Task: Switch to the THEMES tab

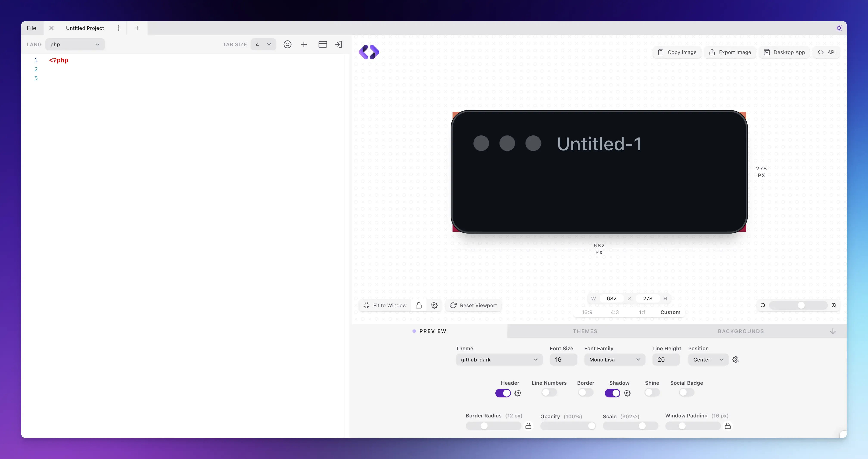Action: (x=585, y=331)
